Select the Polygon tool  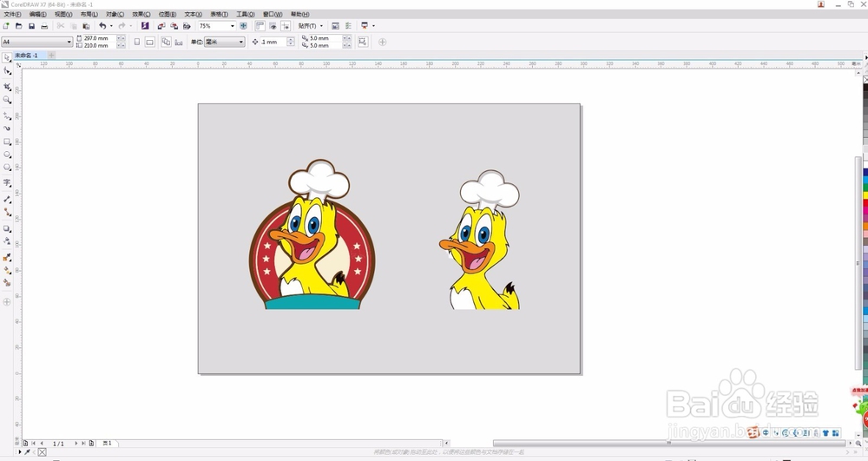pyautogui.click(x=7, y=168)
